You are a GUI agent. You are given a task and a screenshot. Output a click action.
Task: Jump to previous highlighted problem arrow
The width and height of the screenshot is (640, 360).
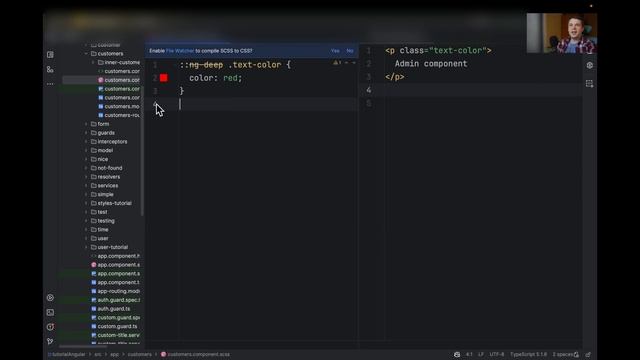(x=347, y=63)
